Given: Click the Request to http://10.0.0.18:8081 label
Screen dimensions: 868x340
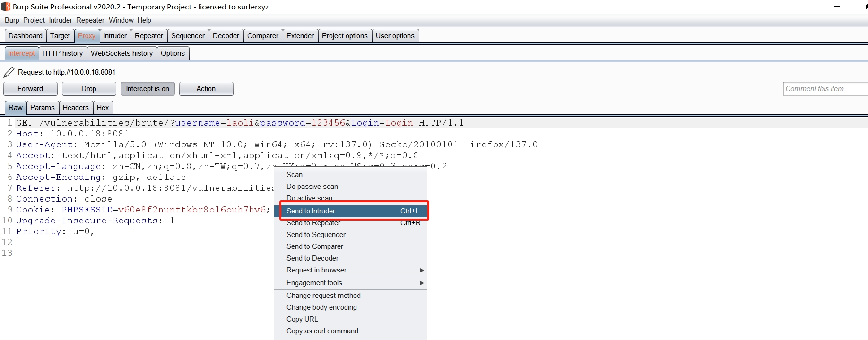Looking at the screenshot, I should point(67,72).
